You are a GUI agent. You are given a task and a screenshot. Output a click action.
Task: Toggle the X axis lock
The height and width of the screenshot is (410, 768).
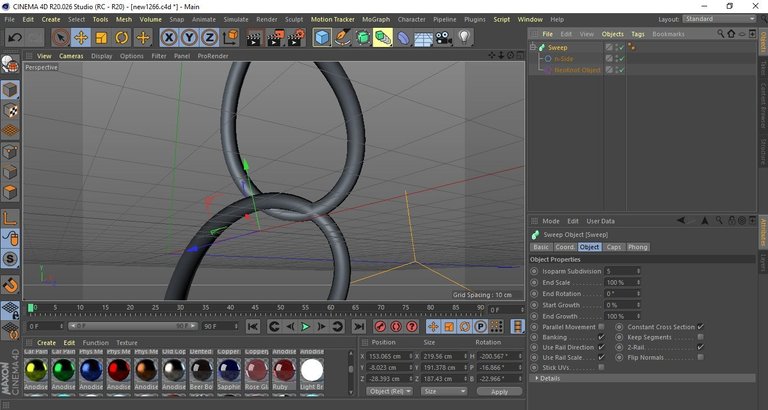(169, 38)
